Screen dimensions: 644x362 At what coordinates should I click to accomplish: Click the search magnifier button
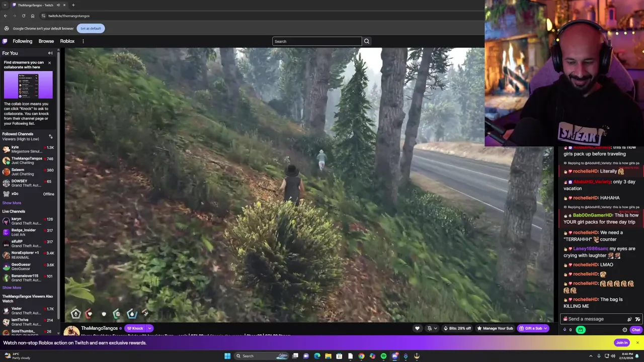(366, 41)
